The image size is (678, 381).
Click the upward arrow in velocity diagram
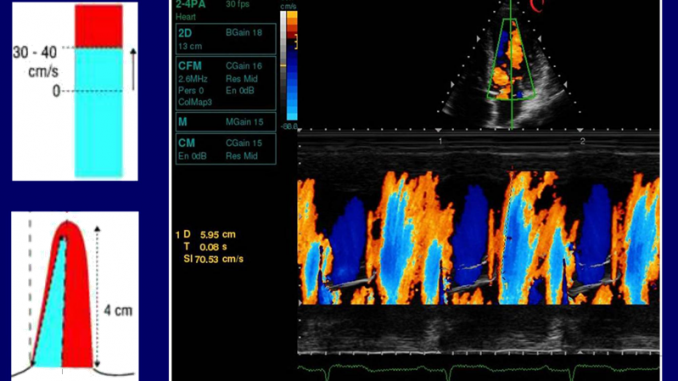[133, 69]
